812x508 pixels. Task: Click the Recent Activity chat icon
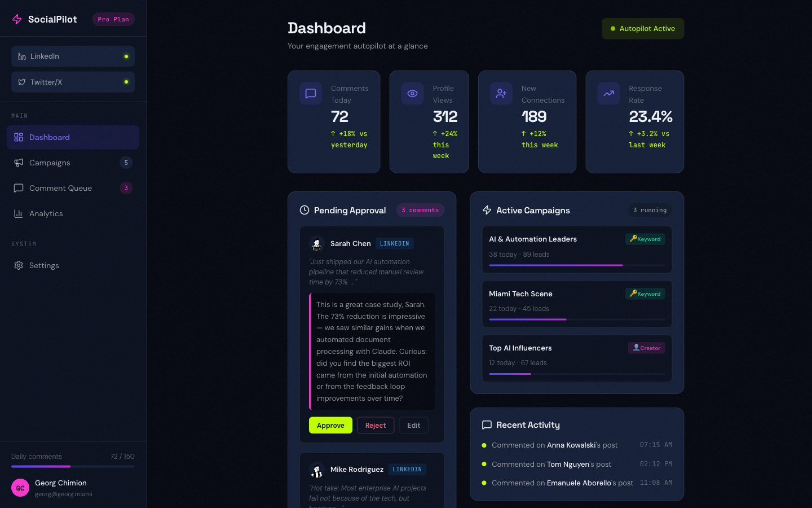(487, 425)
